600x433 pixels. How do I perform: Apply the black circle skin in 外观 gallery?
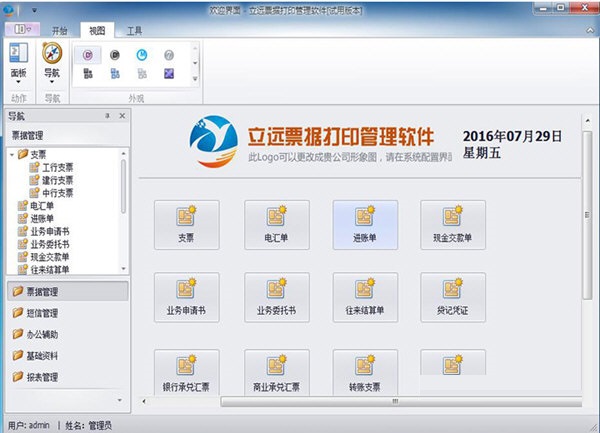[115, 55]
